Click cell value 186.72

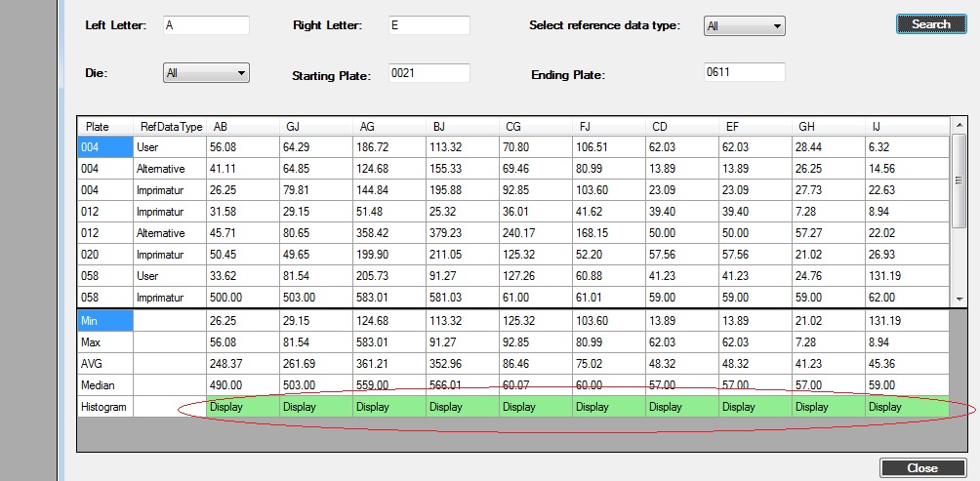(x=389, y=147)
